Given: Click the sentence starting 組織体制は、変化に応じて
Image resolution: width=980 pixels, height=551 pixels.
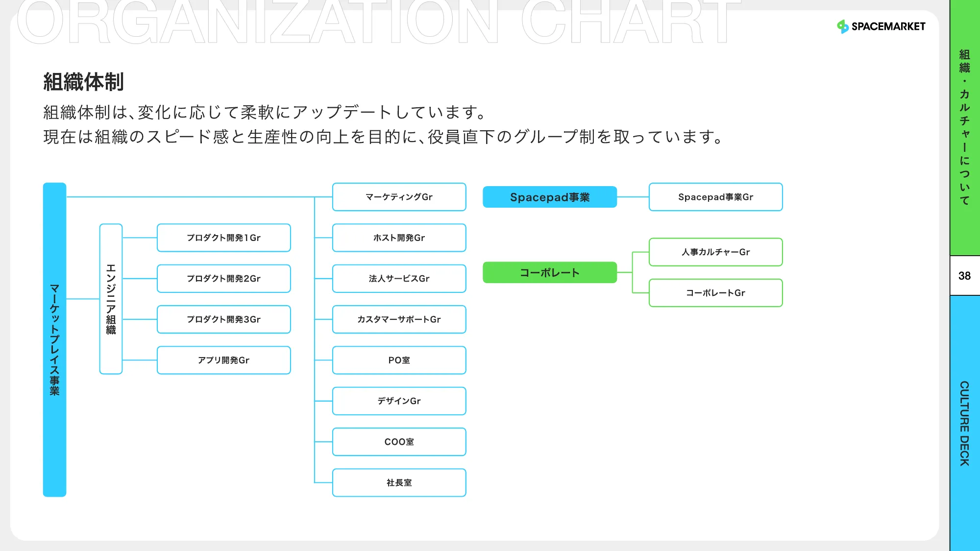Looking at the screenshot, I should [x=265, y=112].
